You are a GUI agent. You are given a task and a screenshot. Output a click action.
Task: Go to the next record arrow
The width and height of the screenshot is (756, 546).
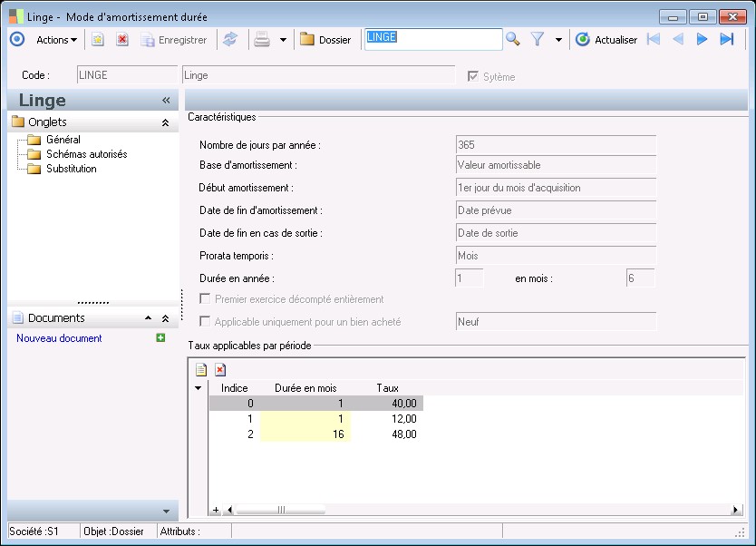(x=702, y=39)
